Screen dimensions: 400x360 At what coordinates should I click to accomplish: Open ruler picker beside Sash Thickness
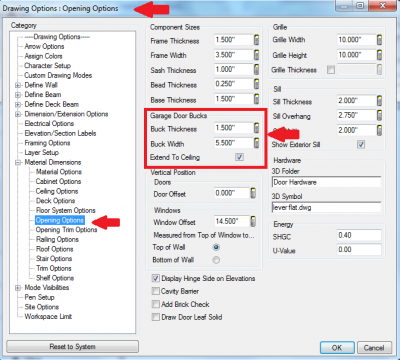coord(256,70)
